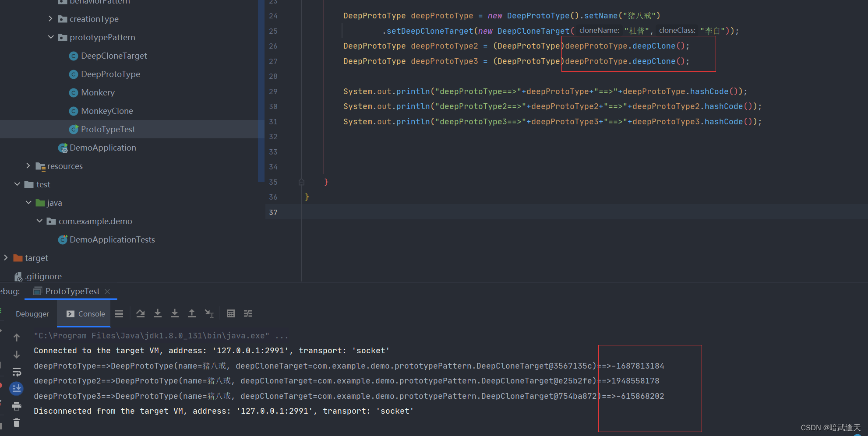
Task: Collapse the java test source folder
Action: click(28, 203)
